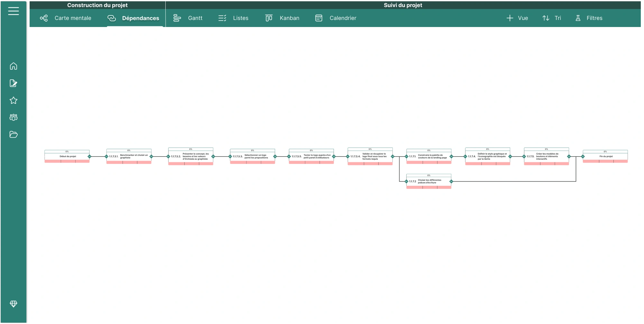Open the edit note sidebar icon
The image size is (644, 324).
point(14,83)
